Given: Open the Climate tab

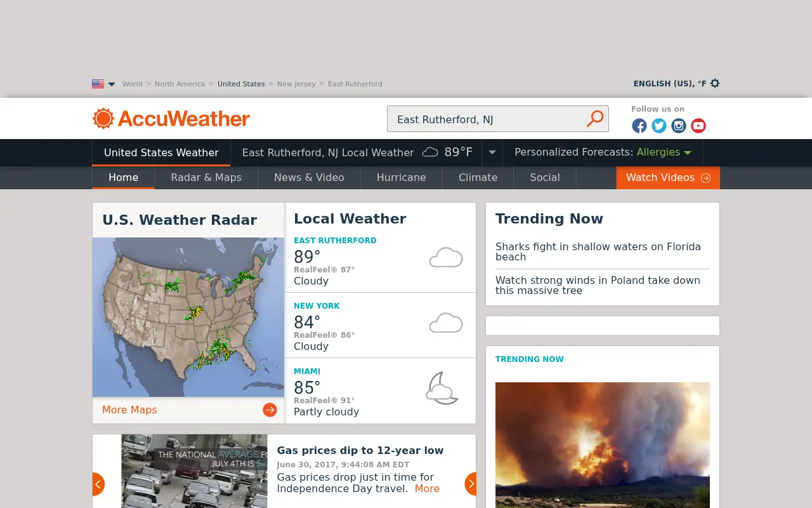Looking at the screenshot, I should [478, 178].
